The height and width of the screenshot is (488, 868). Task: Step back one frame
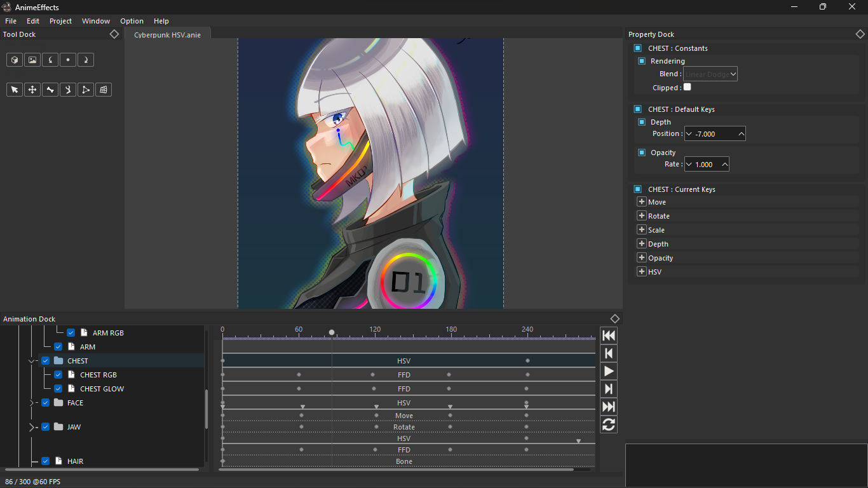[x=609, y=353]
